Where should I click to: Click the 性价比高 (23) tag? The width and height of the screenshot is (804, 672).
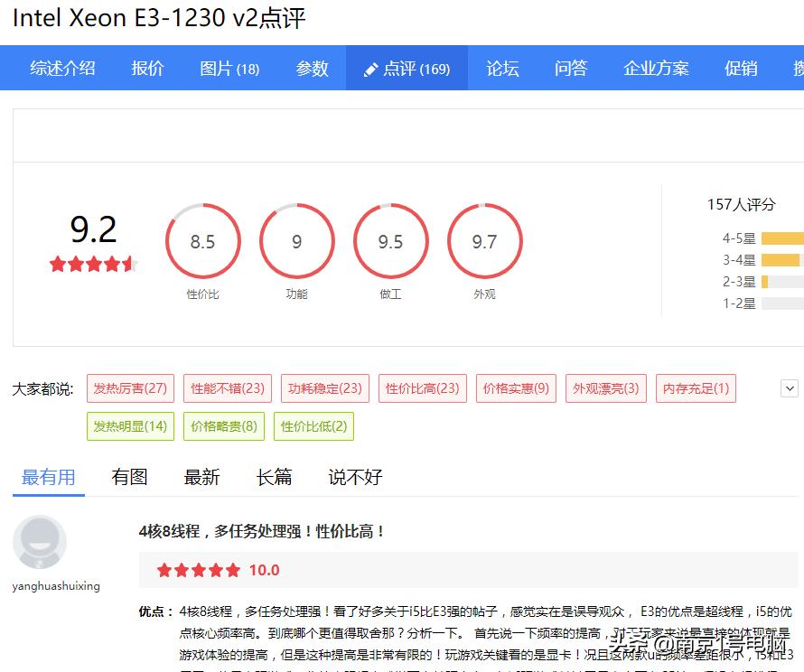tap(419, 387)
